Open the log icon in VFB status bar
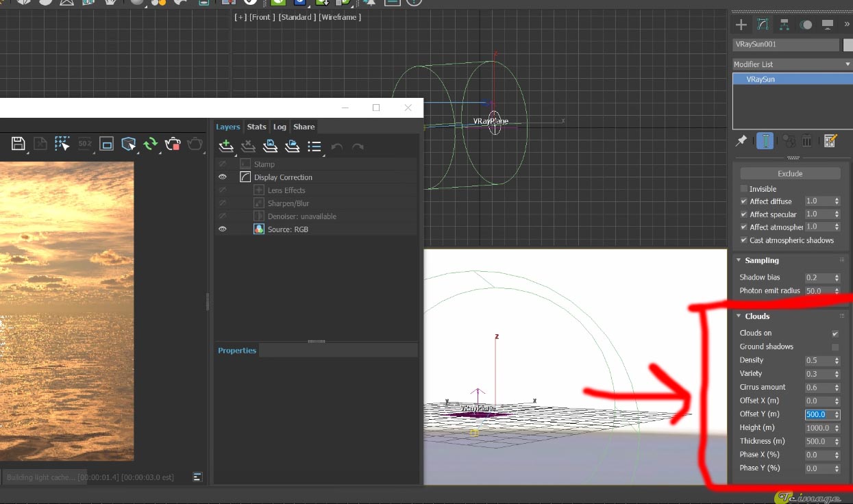Screen dimensions: 853x504 click(x=197, y=477)
